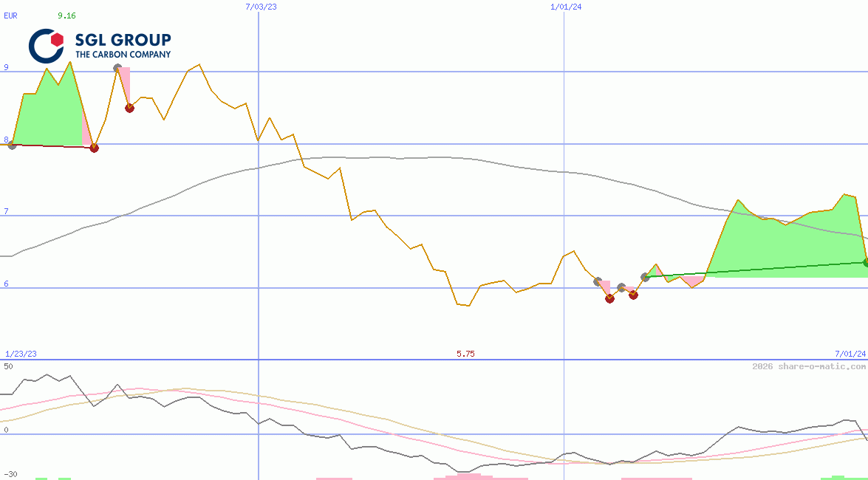
Task: Click the green marker at chart's right edge
Action: point(866,262)
